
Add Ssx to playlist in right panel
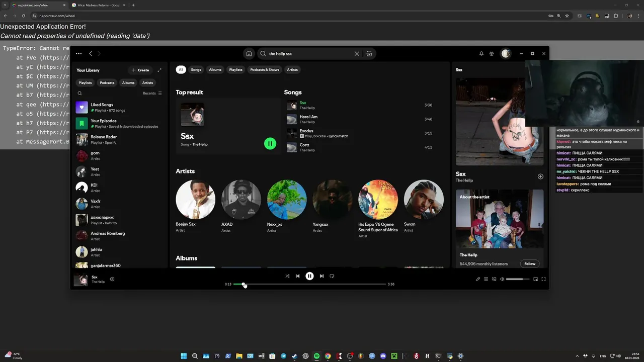(x=540, y=176)
